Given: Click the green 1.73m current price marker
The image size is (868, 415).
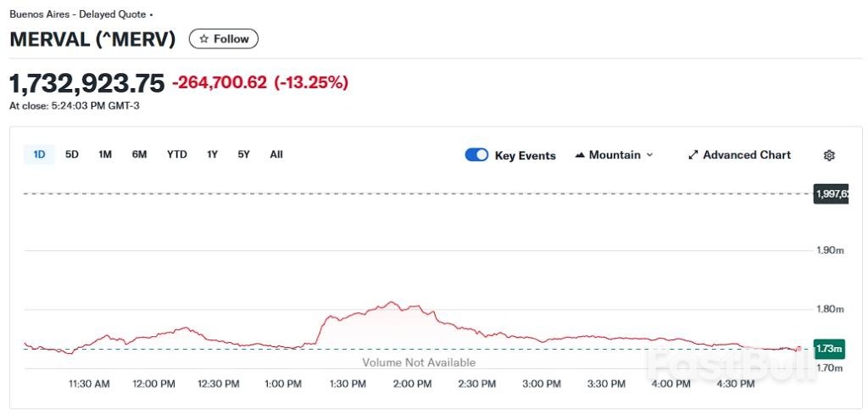Looking at the screenshot, I should coord(830,349).
